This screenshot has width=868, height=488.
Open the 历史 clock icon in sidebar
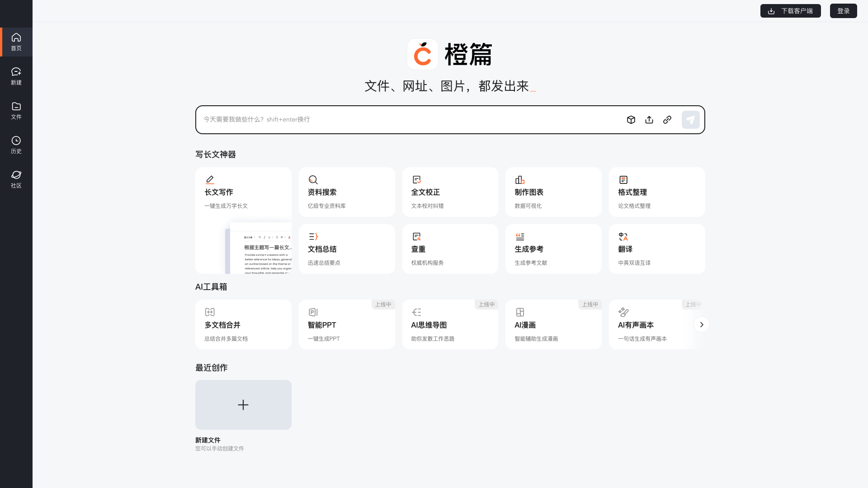click(16, 141)
